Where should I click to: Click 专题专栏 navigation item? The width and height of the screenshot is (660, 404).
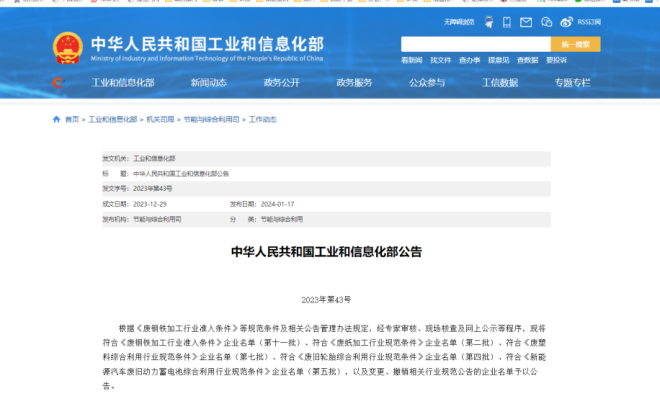point(573,82)
